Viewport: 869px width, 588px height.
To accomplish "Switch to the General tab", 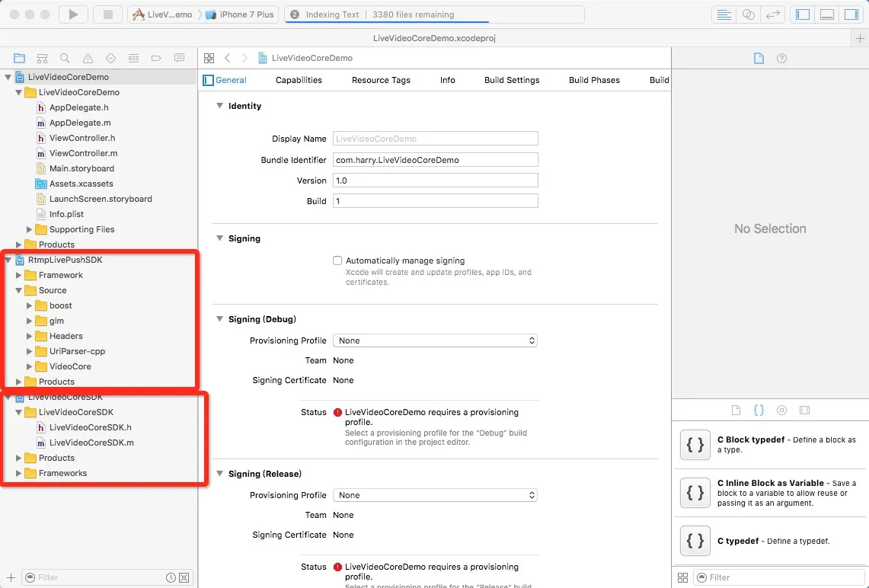I will pos(231,81).
